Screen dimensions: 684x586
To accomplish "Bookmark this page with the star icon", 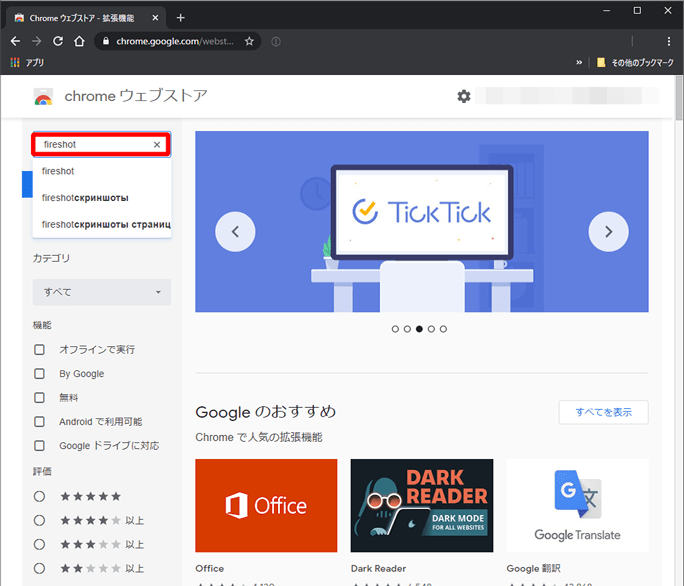I will tap(249, 41).
